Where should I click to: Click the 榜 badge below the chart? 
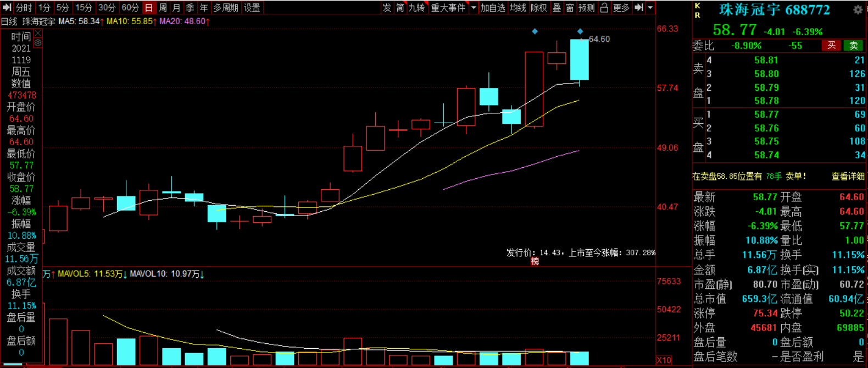click(535, 262)
